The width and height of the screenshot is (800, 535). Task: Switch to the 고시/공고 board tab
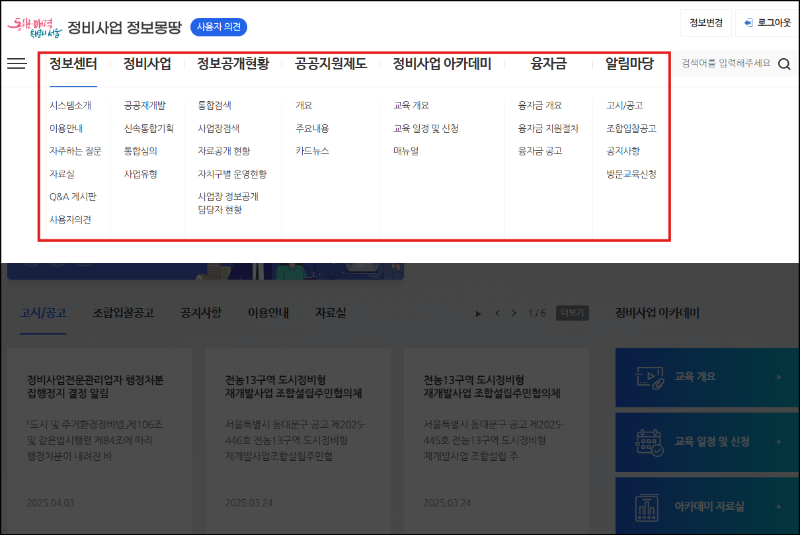(43, 313)
